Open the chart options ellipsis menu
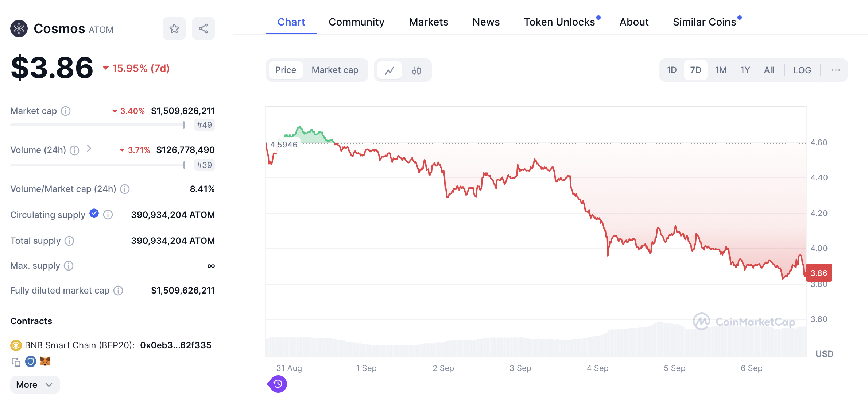The image size is (868, 395). pos(836,70)
